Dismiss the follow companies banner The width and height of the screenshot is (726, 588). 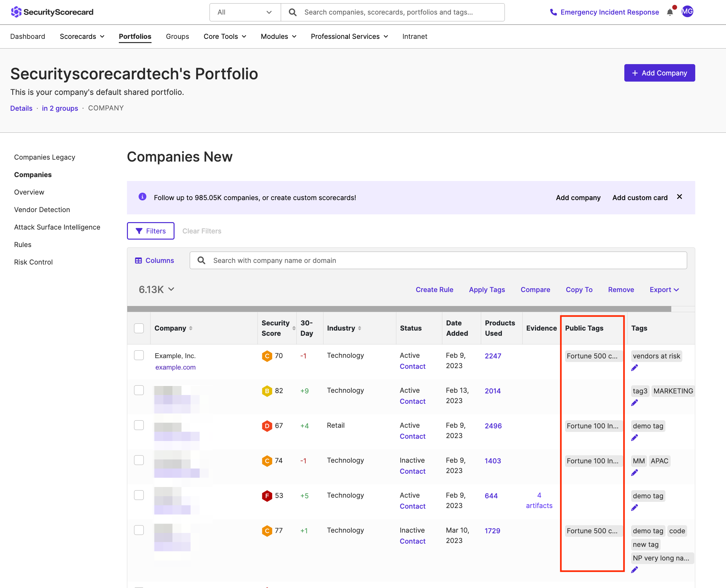679,197
